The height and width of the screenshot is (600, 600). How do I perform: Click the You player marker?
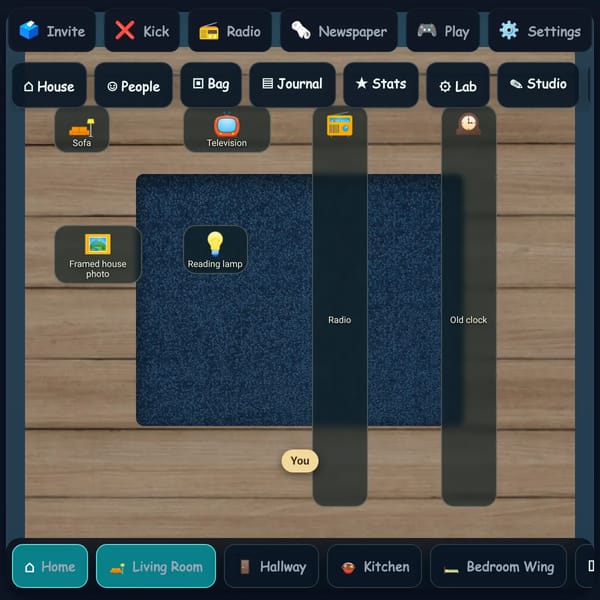(x=300, y=461)
